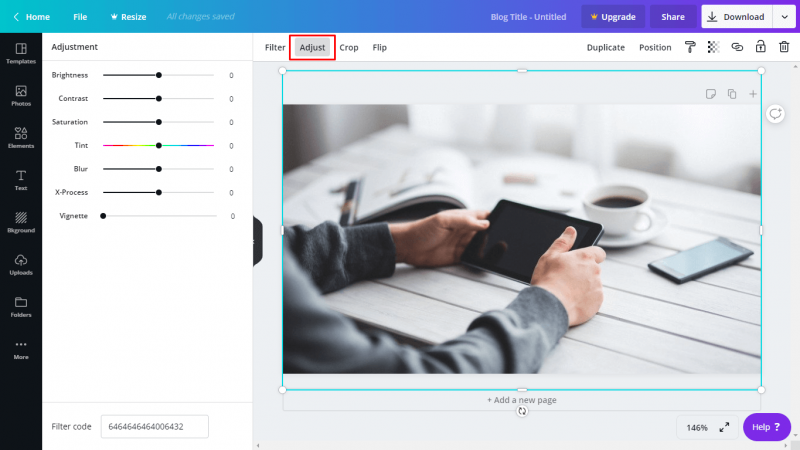Switch to the Filter tab
The image size is (800, 450).
tap(275, 47)
